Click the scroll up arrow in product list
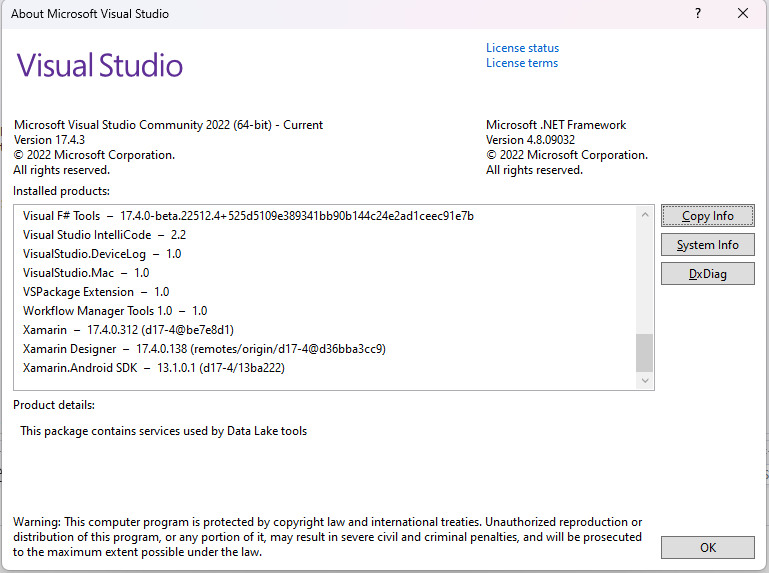The image size is (769, 573). (x=645, y=215)
